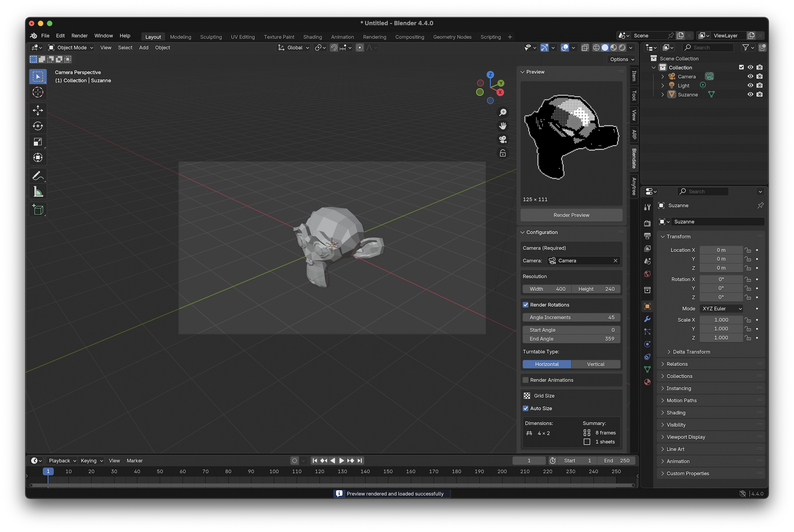This screenshot has height=532, width=794.
Task: Toggle camera view with the camera icon
Action: (502, 139)
